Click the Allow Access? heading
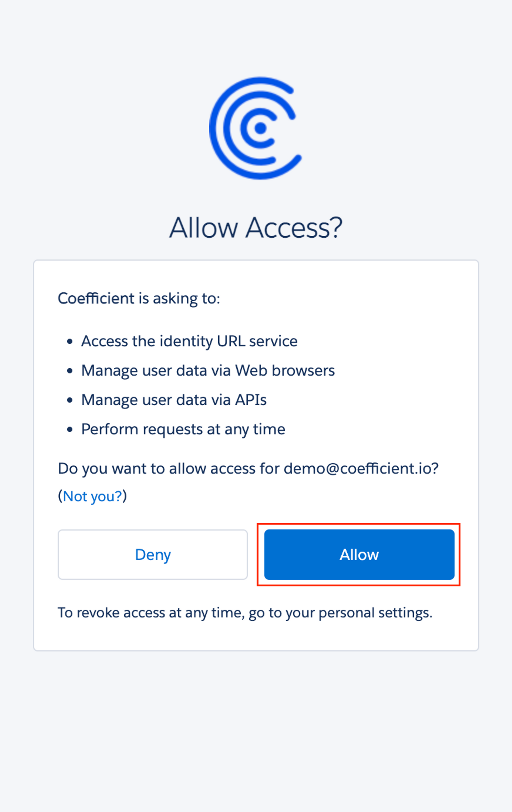Image resolution: width=512 pixels, height=812 pixels. click(256, 228)
